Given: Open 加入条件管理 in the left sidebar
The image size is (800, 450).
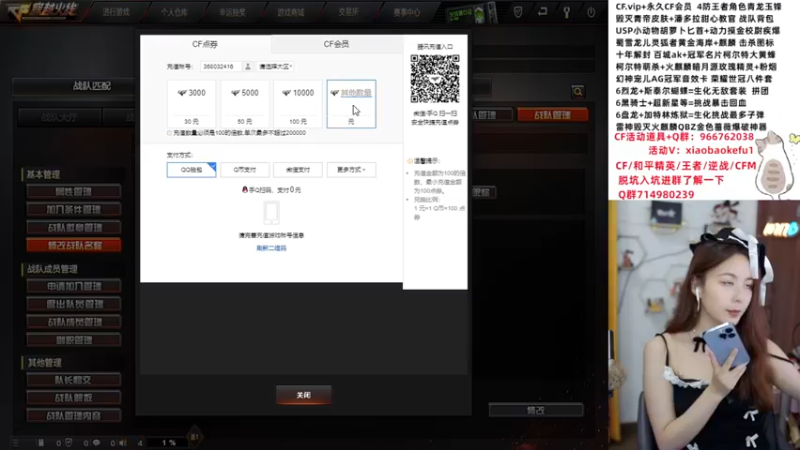Looking at the screenshot, I should coord(74,210).
